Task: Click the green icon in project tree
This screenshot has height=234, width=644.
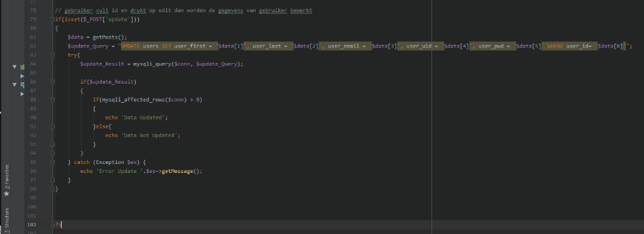Action: 22,67
